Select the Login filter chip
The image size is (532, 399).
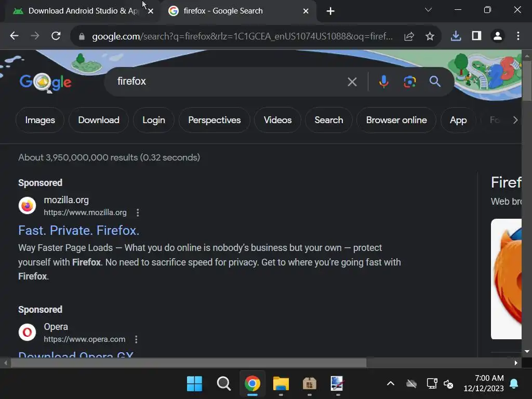tap(154, 120)
